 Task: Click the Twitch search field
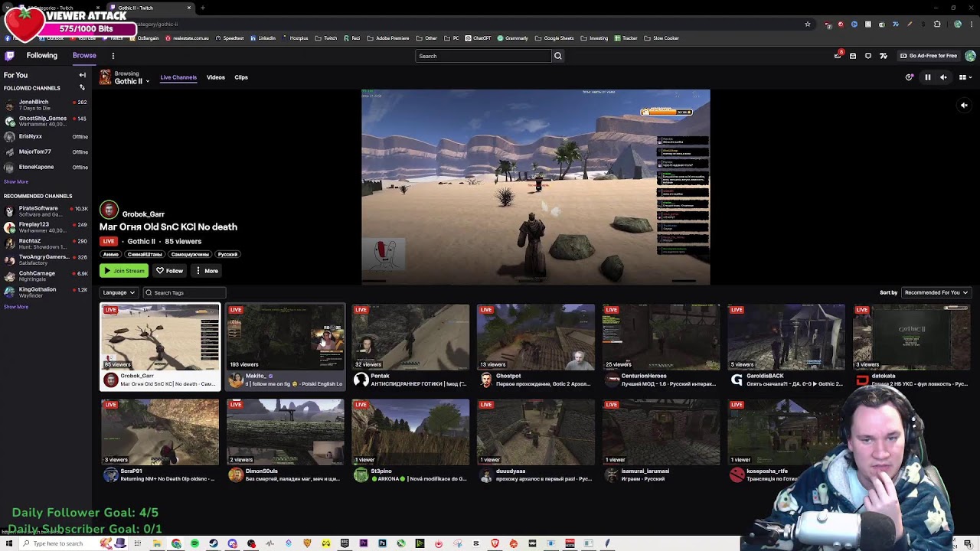483,56
